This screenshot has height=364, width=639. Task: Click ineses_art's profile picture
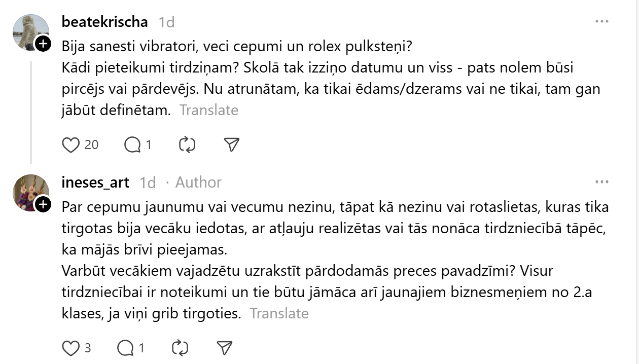(x=29, y=192)
